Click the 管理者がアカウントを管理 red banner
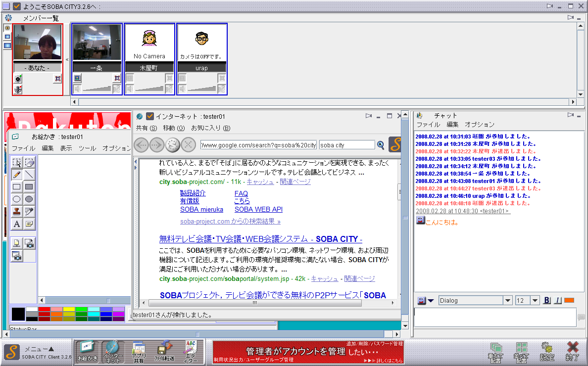This screenshot has height=366, width=588. click(308, 352)
